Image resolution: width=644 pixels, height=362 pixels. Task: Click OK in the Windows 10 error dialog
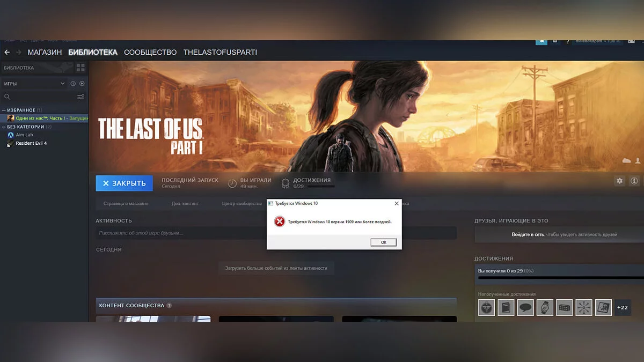[383, 242]
